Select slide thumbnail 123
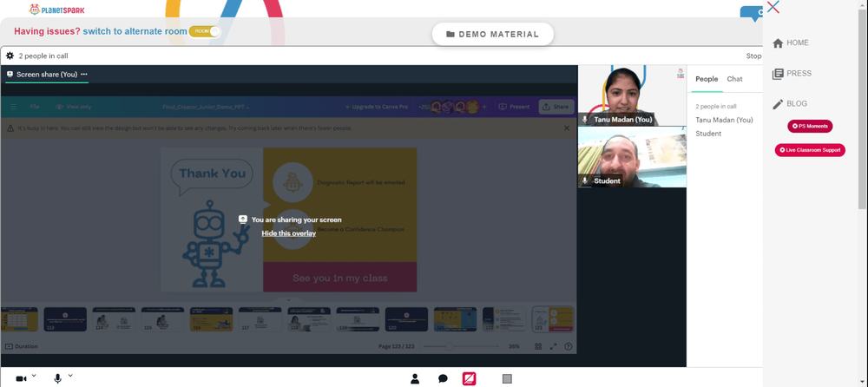This screenshot has height=387, width=868. click(552, 319)
